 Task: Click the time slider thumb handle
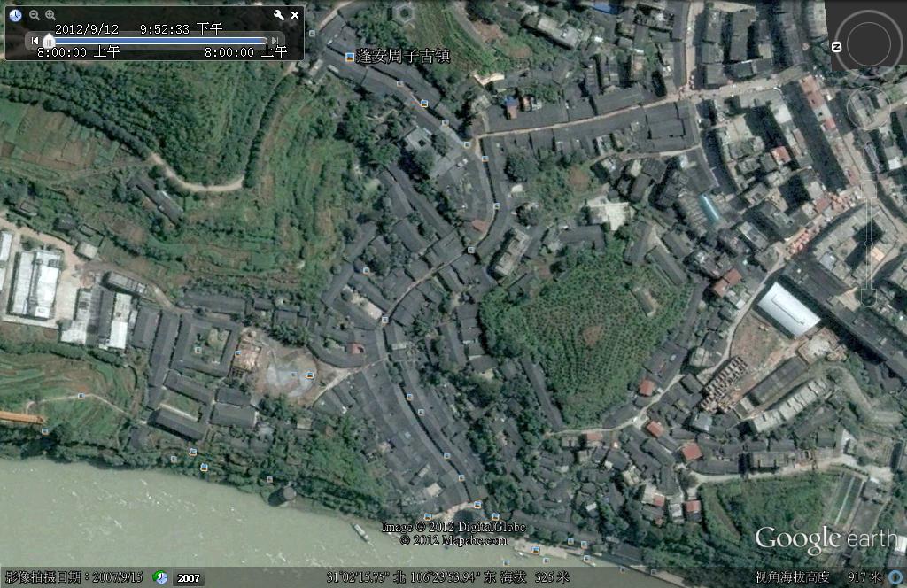coord(50,41)
